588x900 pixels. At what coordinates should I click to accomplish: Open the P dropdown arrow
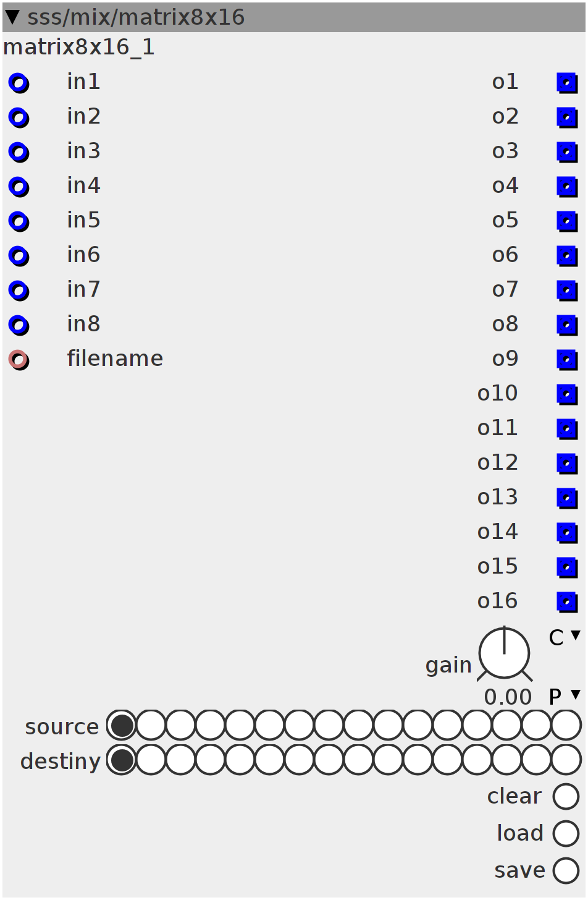(576, 694)
